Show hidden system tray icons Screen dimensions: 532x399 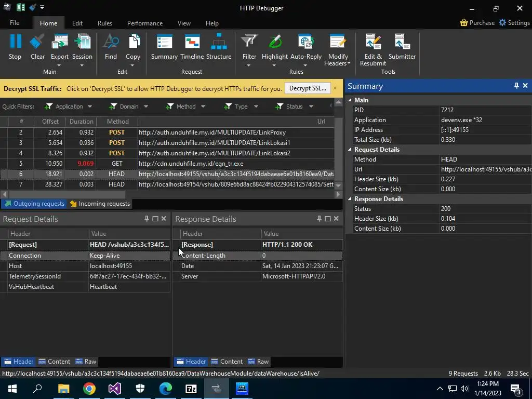[440, 389]
